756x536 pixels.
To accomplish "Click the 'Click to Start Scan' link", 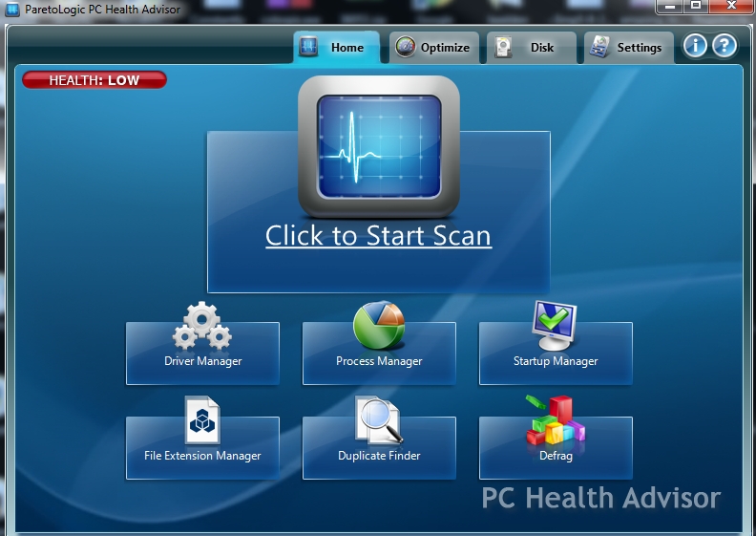I will click(x=379, y=236).
